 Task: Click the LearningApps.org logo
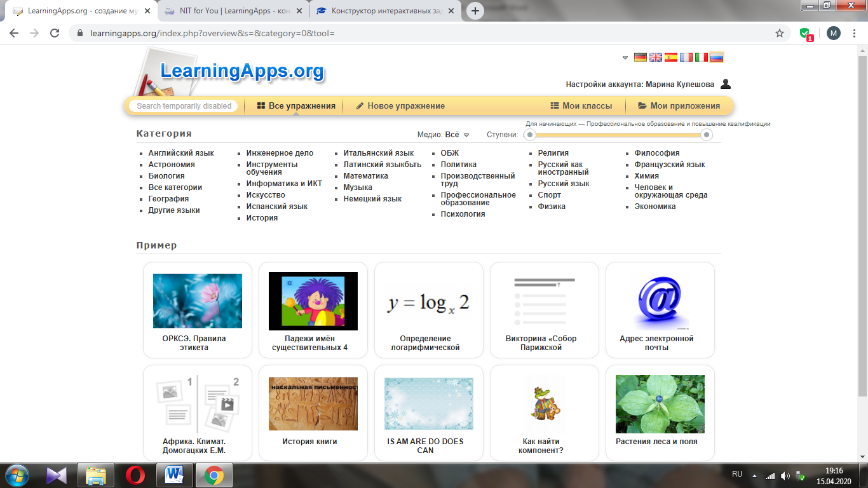[x=242, y=71]
